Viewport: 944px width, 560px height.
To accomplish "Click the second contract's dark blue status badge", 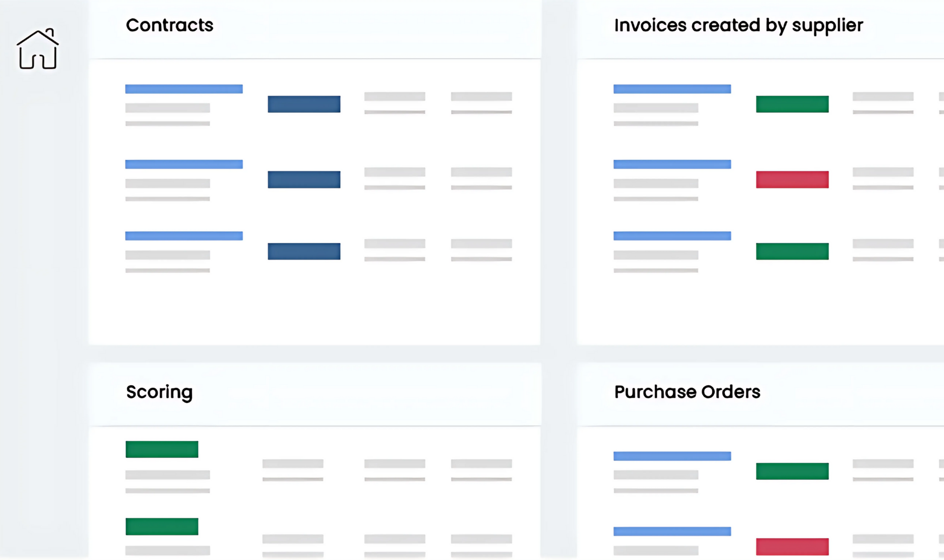I will [304, 179].
